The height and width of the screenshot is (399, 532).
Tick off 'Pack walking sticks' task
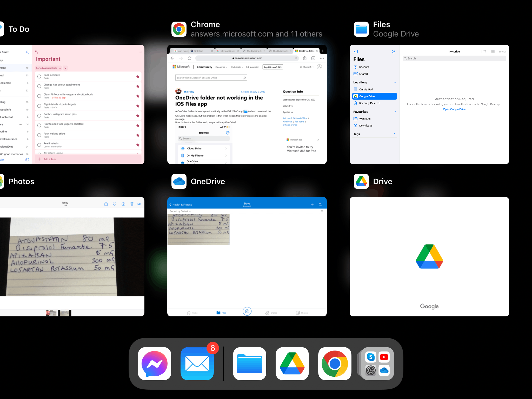point(39,135)
